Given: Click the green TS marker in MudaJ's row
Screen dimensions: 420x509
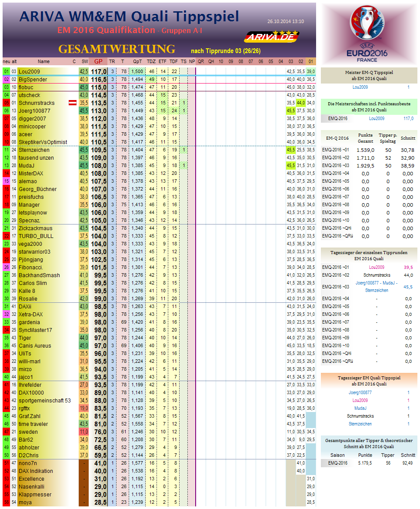Looking at the screenshot, I should [184, 166].
